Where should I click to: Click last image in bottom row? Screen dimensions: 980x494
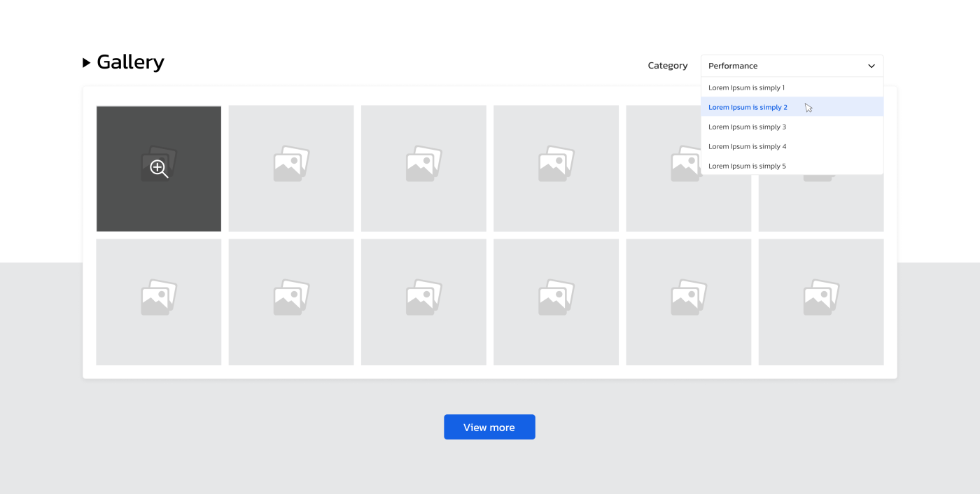(820, 302)
